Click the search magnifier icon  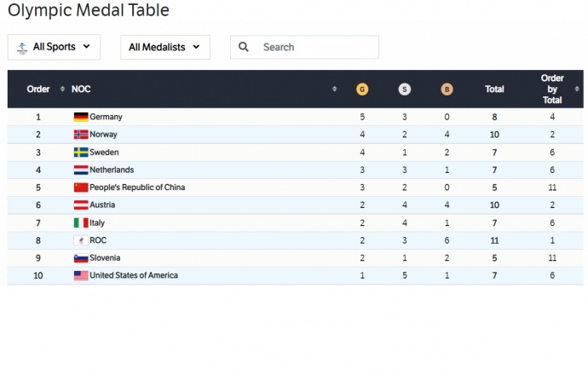(x=244, y=48)
